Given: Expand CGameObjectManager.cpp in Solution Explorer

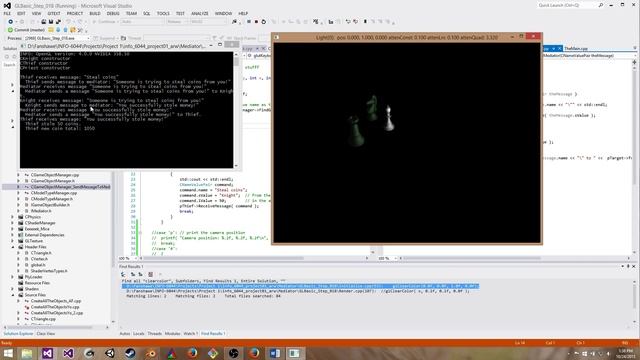Looking at the screenshot, I should click(x=19, y=175).
